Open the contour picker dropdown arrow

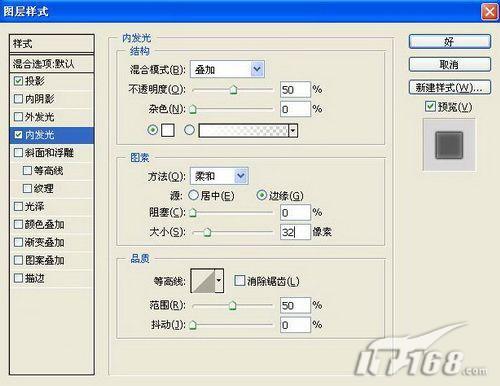tap(219, 281)
